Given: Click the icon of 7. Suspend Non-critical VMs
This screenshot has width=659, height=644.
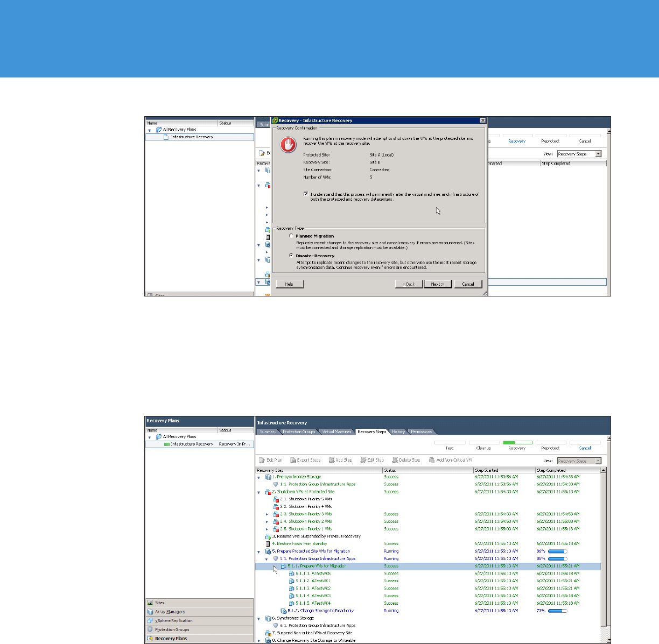Looking at the screenshot, I should (268, 633).
